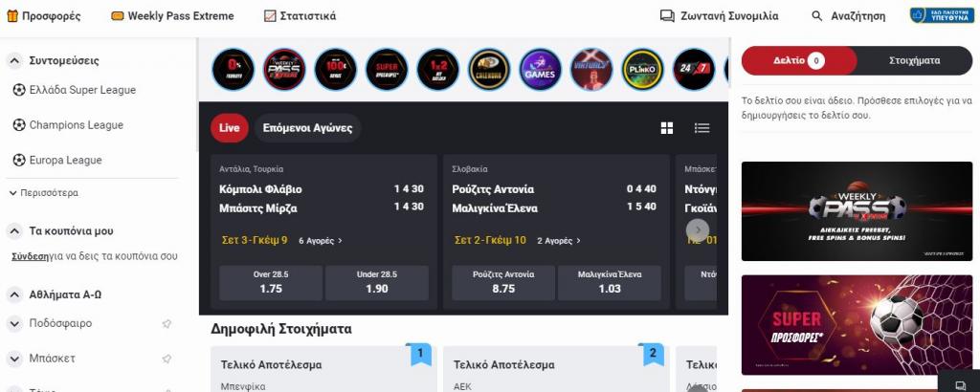980x392 pixels.
Task: Open the Super Προσφορές banner
Action: point(857,324)
